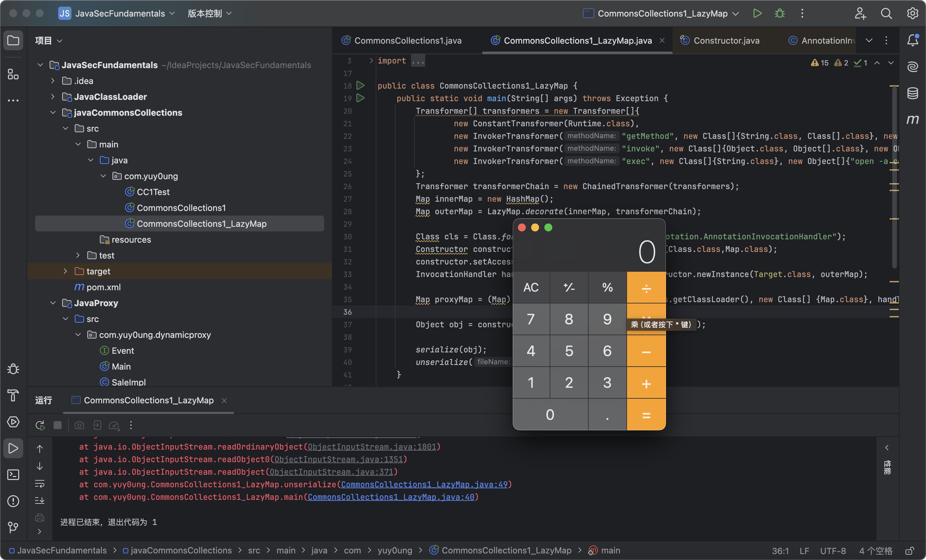
Task: Open CommonsCollections1_LazyMap.java:49 stack trace link
Action: (x=424, y=485)
